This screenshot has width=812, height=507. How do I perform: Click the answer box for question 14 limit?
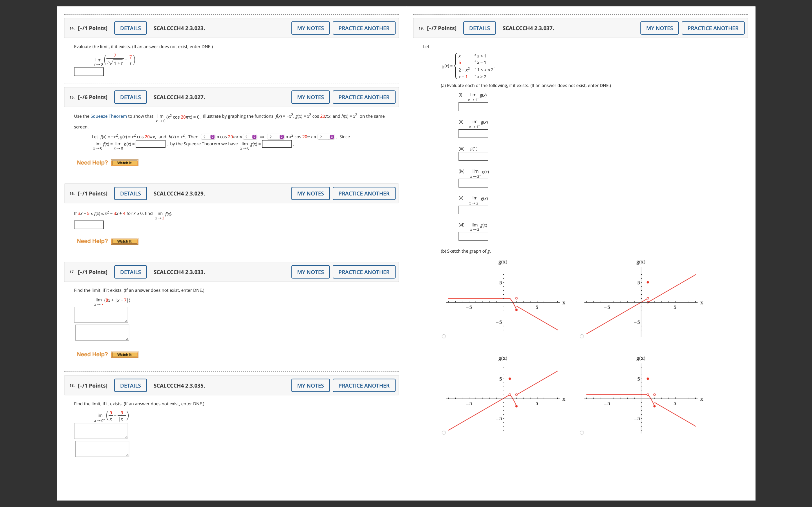point(88,71)
